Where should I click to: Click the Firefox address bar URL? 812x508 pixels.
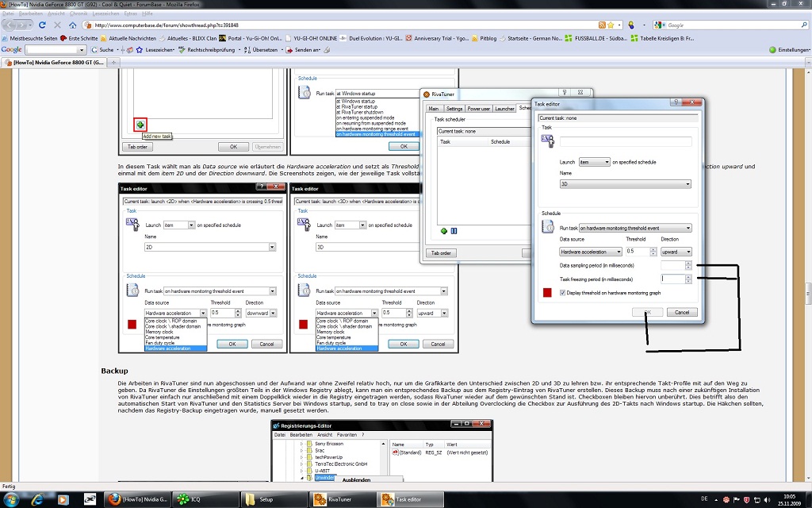click(x=339, y=25)
